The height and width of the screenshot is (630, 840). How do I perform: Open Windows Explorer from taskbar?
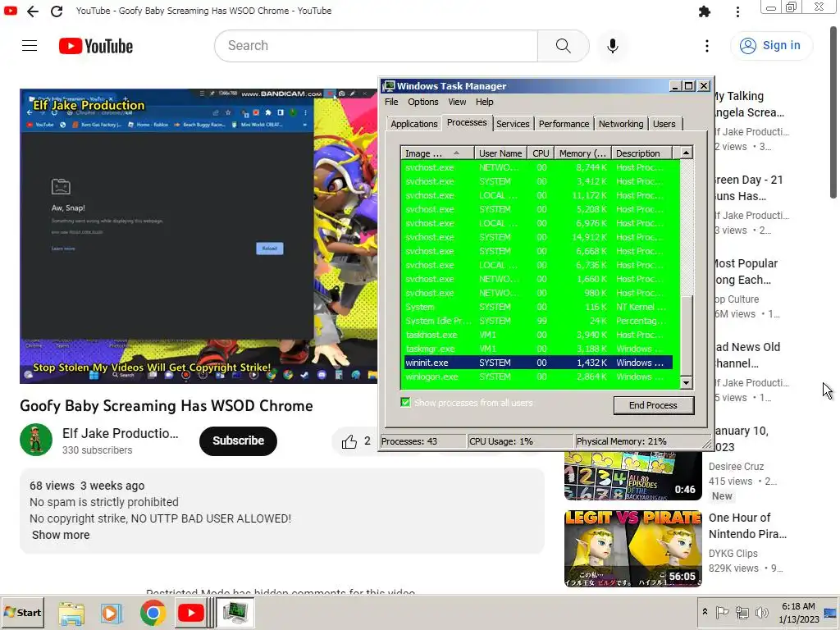tap(71, 613)
